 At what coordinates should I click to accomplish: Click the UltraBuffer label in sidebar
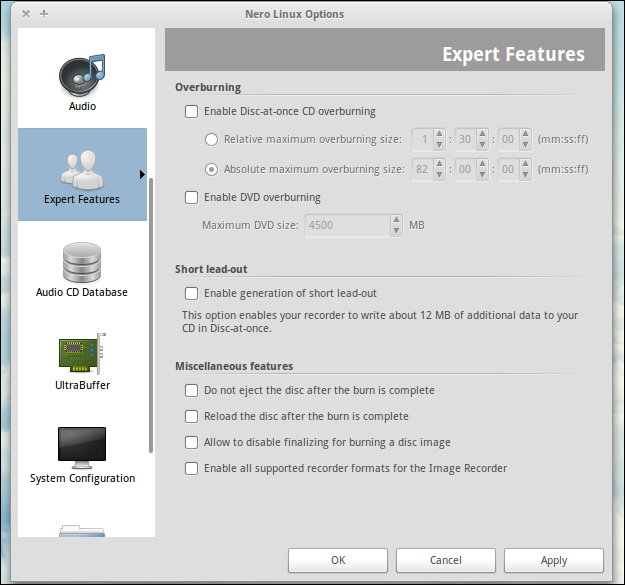point(83,385)
